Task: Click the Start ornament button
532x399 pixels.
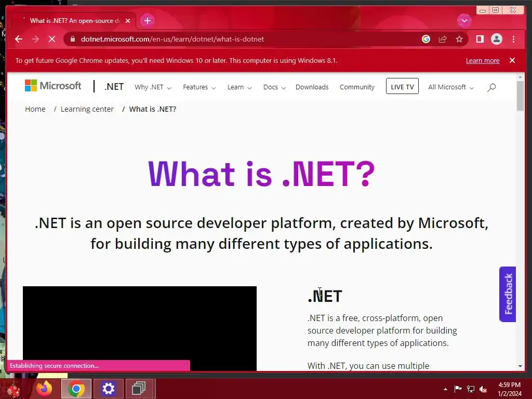Action: click(x=14, y=390)
